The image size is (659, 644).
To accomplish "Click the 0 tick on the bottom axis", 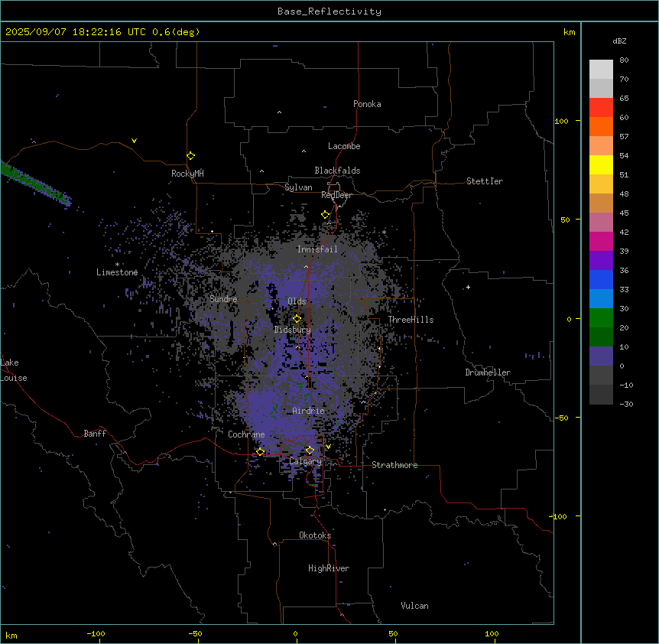I will (295, 633).
